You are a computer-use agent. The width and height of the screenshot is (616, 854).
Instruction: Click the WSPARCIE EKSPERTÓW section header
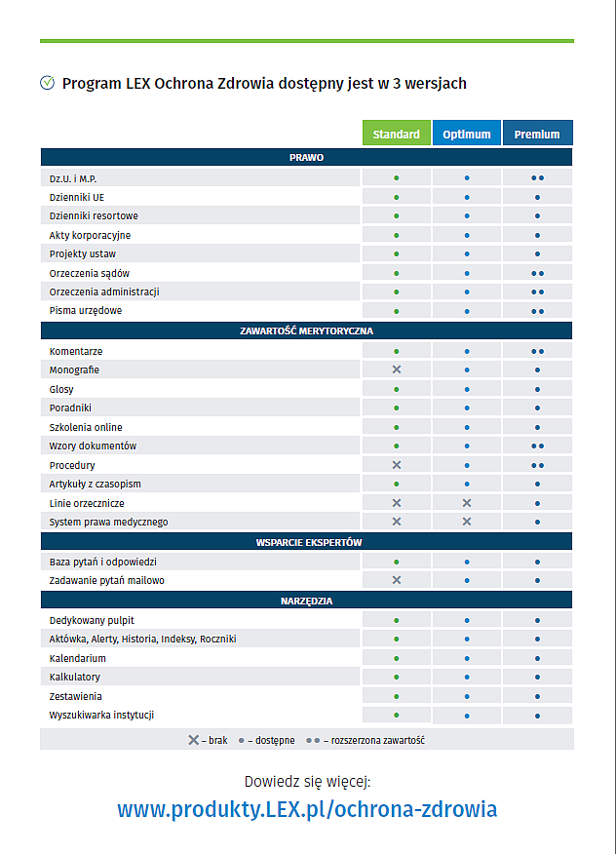307,542
